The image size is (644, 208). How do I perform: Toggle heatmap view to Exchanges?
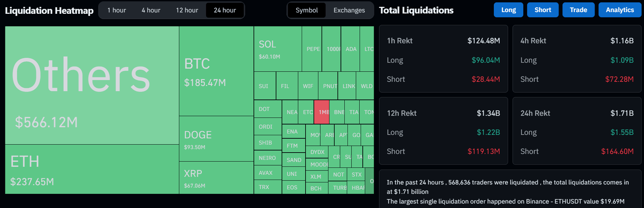click(x=349, y=10)
